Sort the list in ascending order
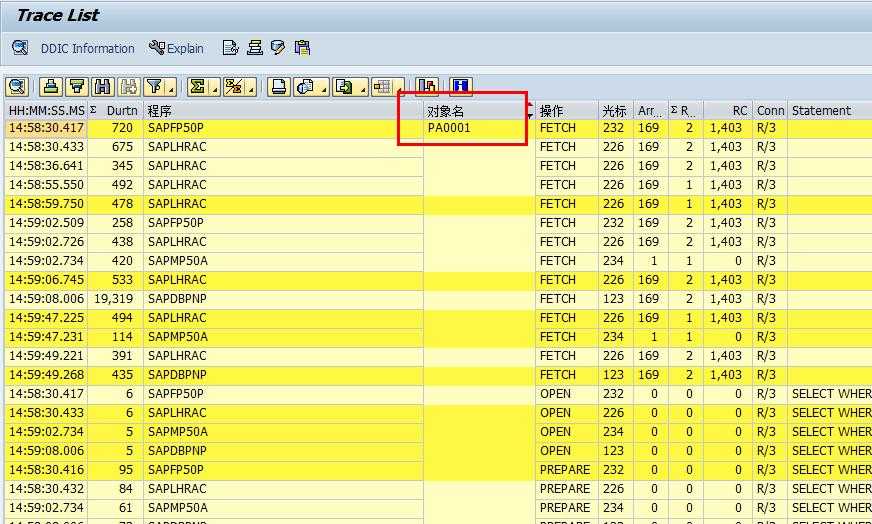Viewport: 872px width, 524px height. coord(51,87)
